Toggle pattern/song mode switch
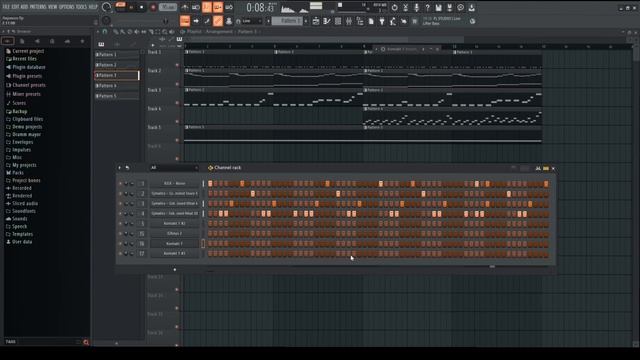 pos(120,6)
